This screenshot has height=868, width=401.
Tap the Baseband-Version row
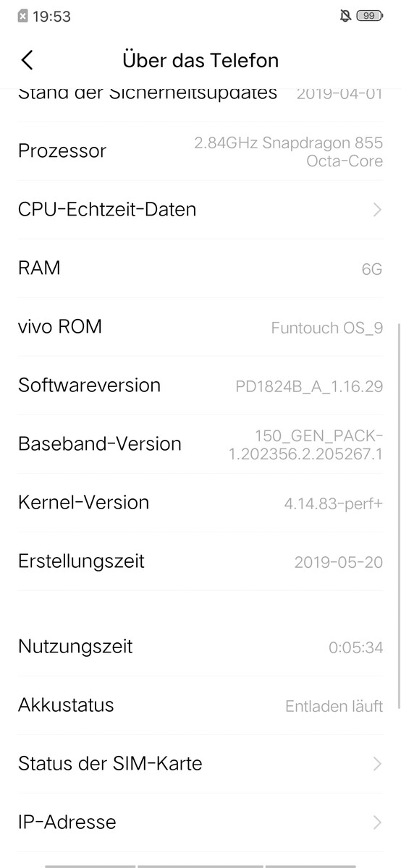[200, 444]
